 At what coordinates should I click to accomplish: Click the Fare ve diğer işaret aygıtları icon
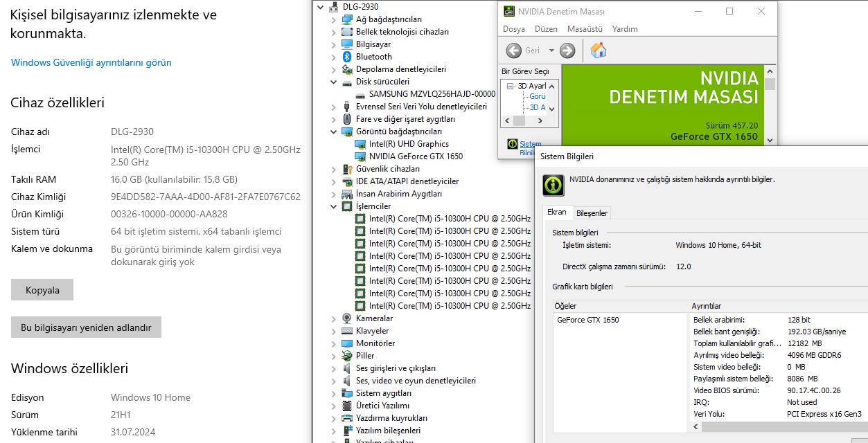click(347, 119)
